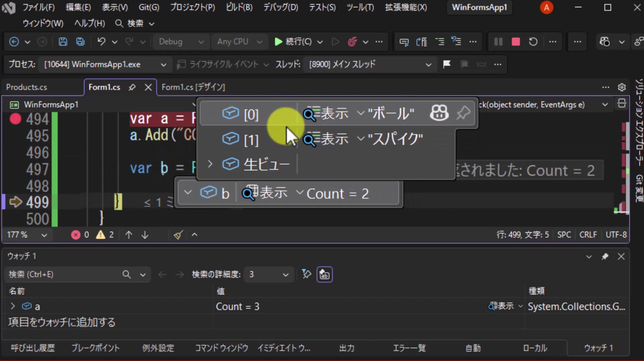Image resolution: width=644 pixels, height=361 pixels.
Task: Collapse the b datatip chevron
Action: (x=188, y=193)
